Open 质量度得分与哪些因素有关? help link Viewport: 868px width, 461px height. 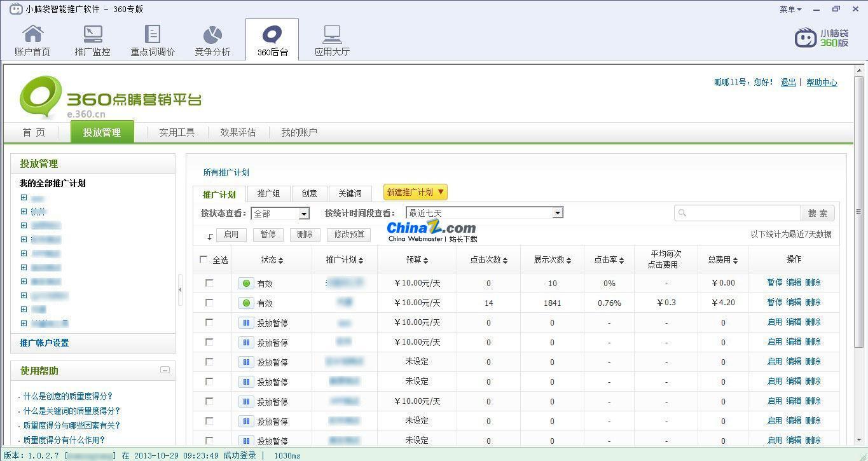pos(71,425)
